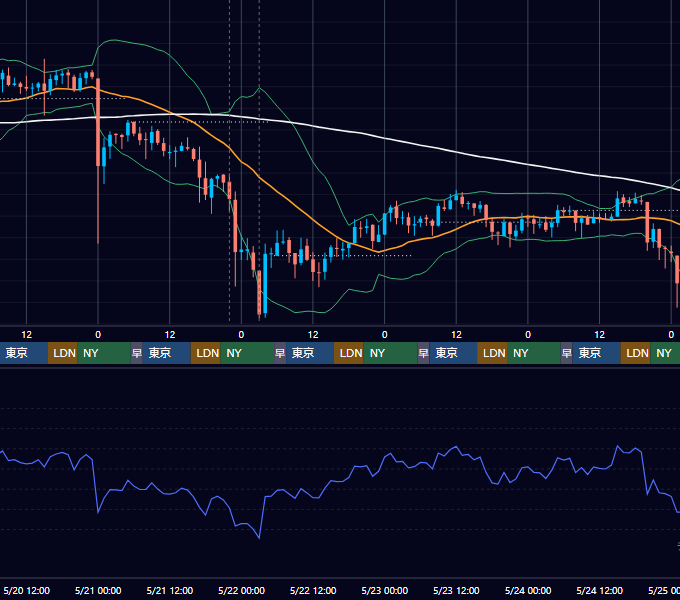Click the hour label 12 above 5/23 12:00
The width and height of the screenshot is (680, 600).
456,335
